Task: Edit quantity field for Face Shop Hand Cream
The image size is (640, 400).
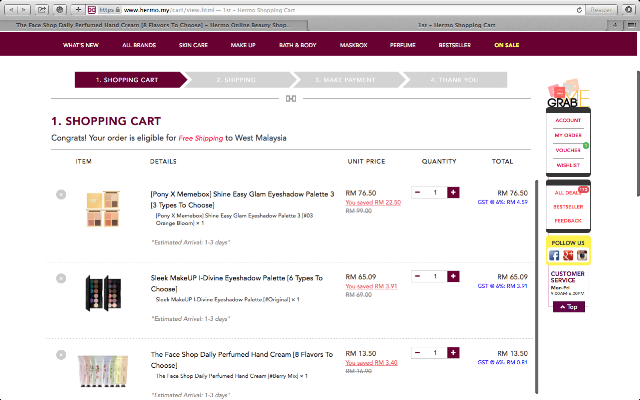Action: (x=435, y=353)
